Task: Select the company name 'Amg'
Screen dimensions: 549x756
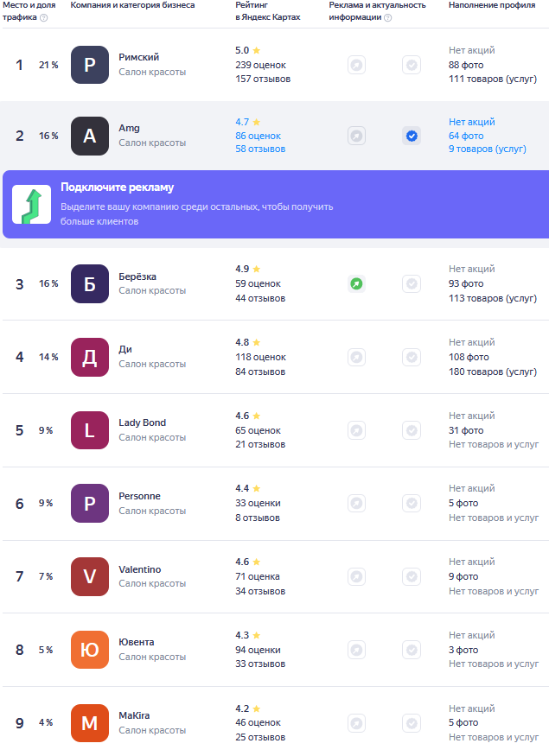Action: pyautogui.click(x=130, y=128)
